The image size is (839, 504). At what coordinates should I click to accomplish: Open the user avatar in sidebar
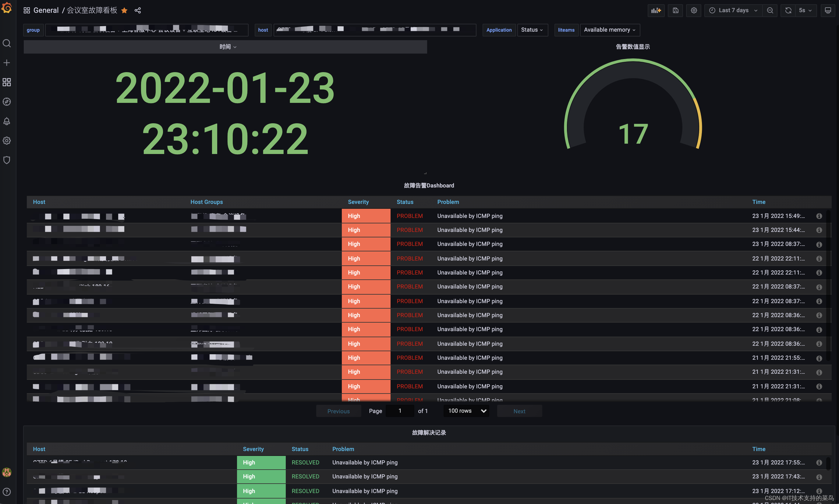[6, 472]
